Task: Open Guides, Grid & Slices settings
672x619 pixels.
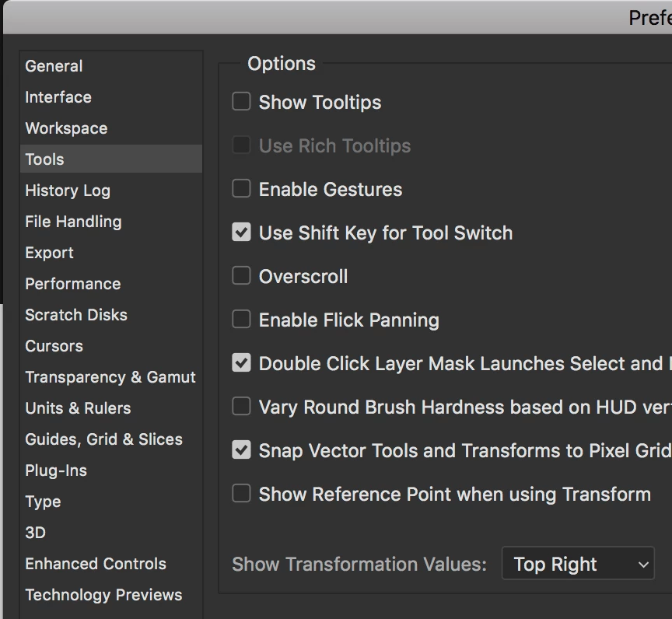Action: (103, 439)
